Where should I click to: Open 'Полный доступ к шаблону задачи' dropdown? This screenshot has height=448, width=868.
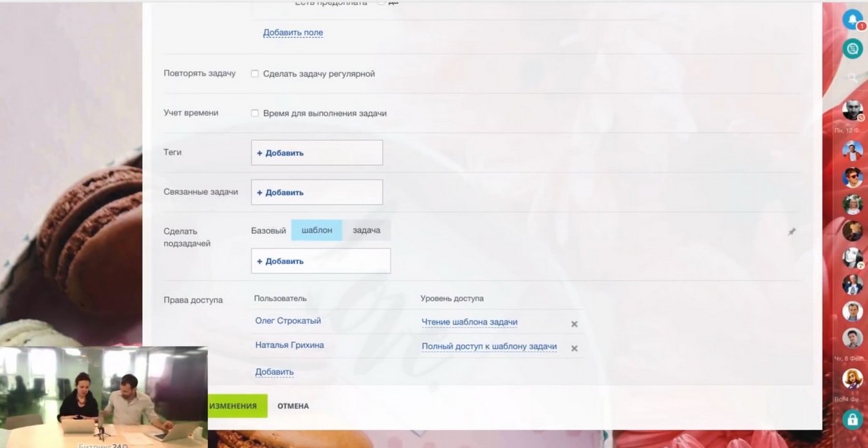click(x=489, y=346)
